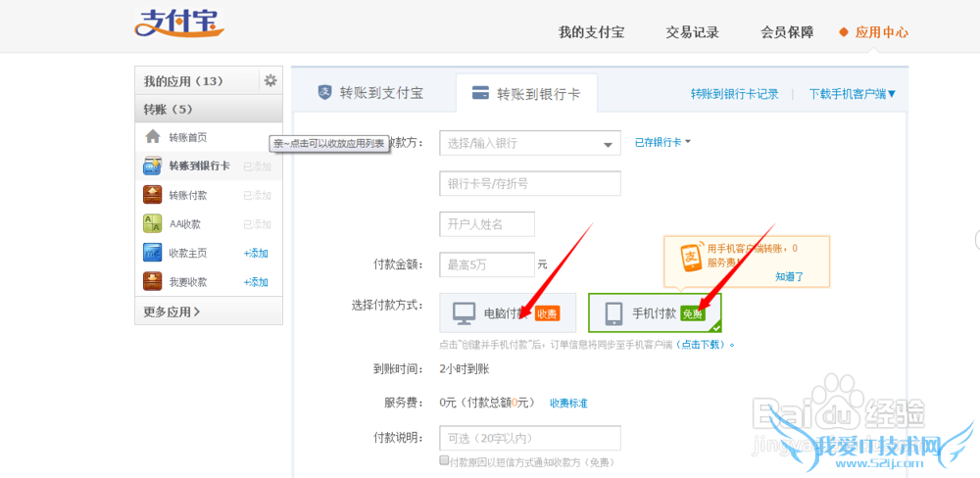The image size is (980, 478).
Task: Select 手机付款 payment method
Action: click(655, 312)
